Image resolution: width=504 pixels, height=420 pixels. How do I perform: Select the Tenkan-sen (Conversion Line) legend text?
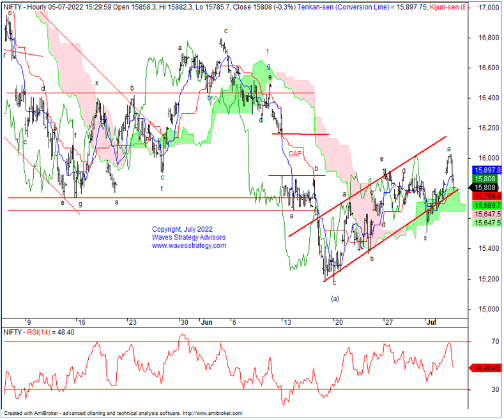342,7
